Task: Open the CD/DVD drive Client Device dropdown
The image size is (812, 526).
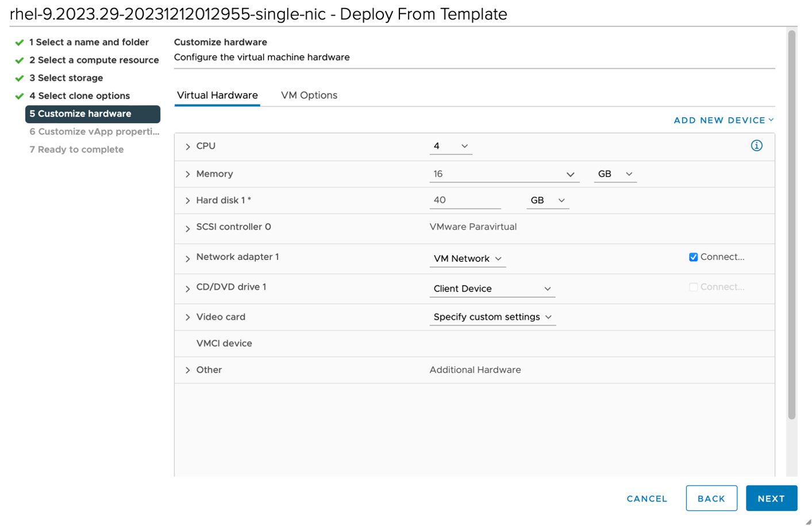Action: 492,289
